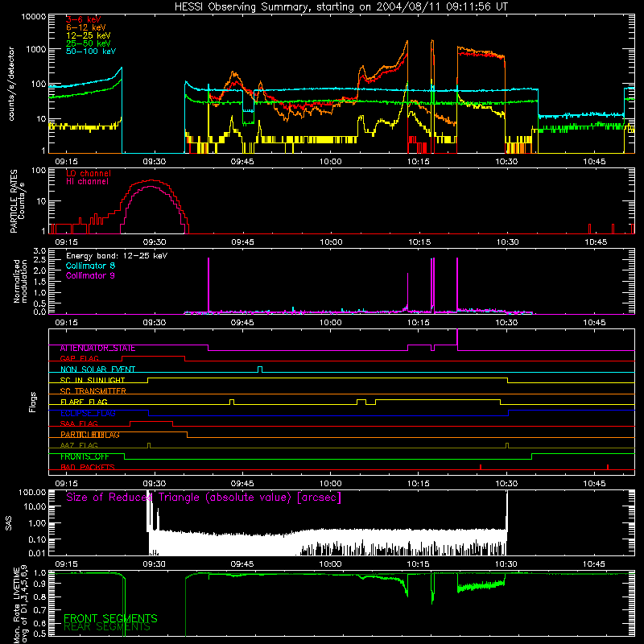Click the "counts/s/detector" axis title
The width and height of the screenshot is (644, 644).
(x=11, y=84)
